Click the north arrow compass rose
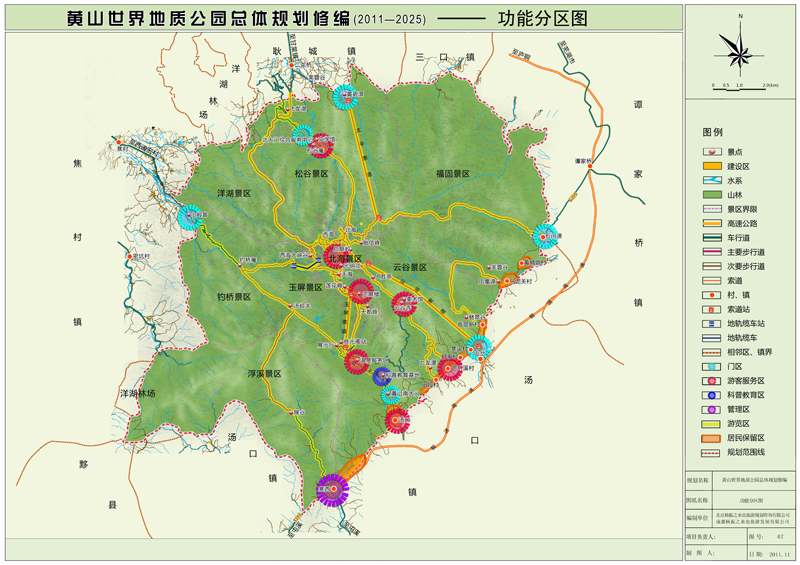This screenshot has width=800, height=565. (738, 47)
